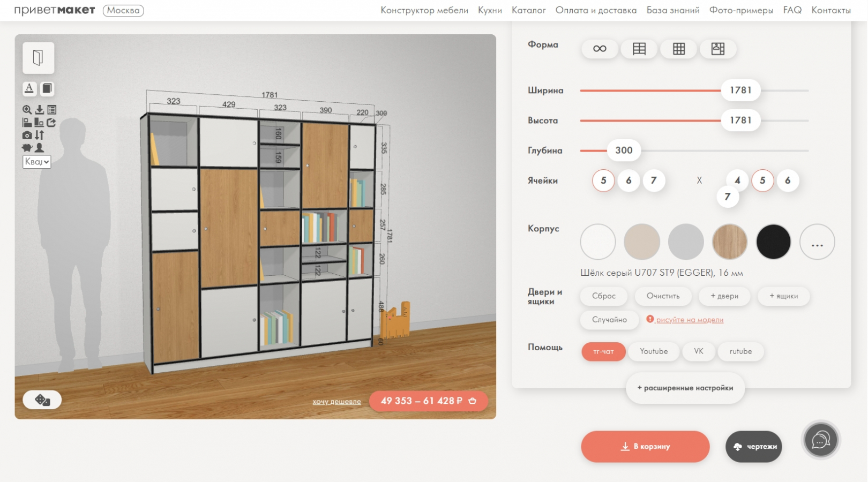Click the open doors icon button
The width and height of the screenshot is (868, 482).
(x=38, y=58)
